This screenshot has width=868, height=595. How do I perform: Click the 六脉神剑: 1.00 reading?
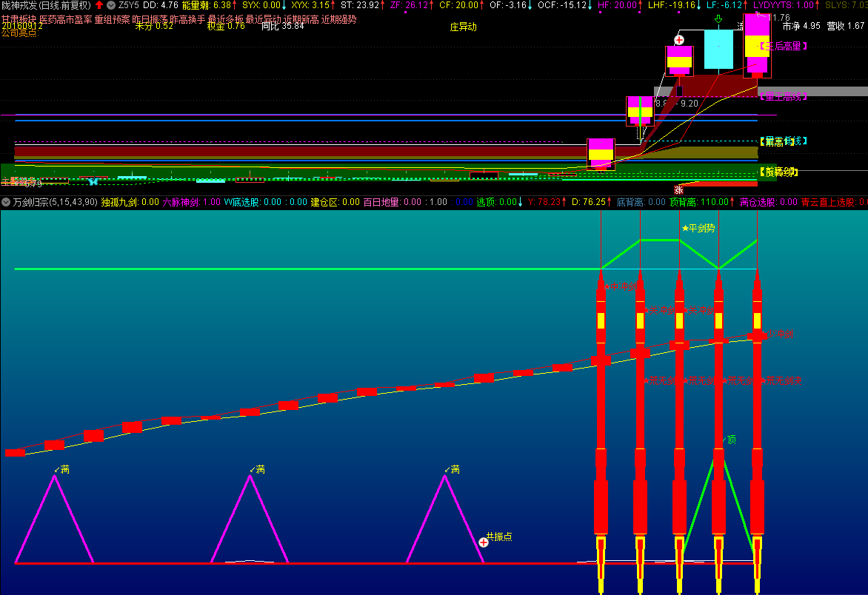point(192,202)
